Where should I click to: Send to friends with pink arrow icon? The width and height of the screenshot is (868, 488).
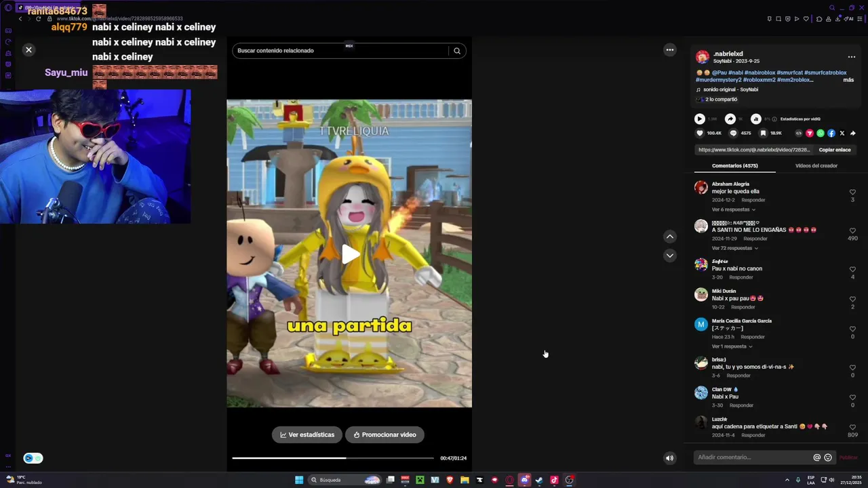(810, 134)
